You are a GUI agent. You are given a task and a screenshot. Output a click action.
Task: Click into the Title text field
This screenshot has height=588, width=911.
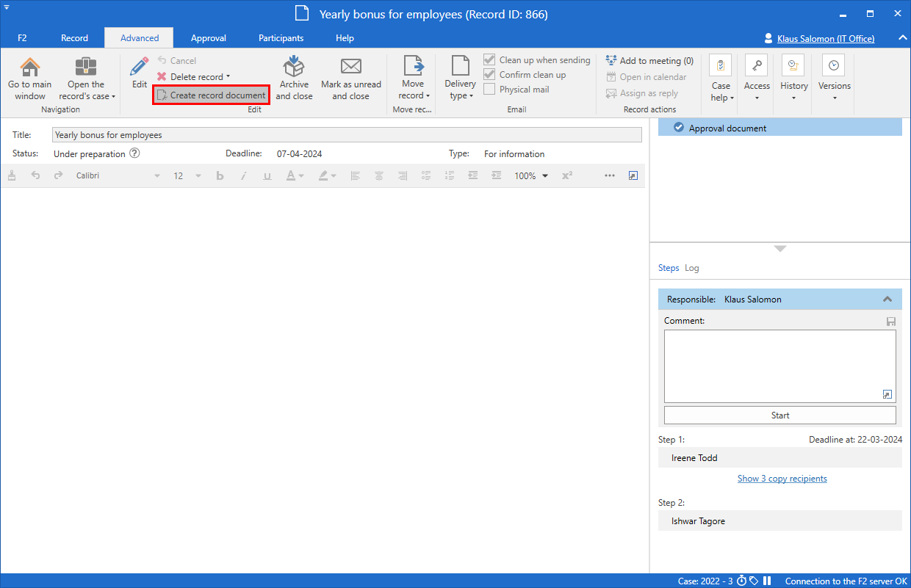coord(347,135)
